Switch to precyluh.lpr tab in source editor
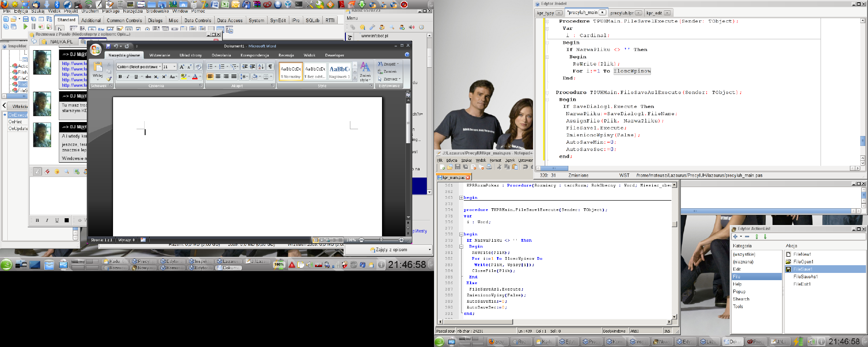The image size is (868, 347). pos(626,13)
